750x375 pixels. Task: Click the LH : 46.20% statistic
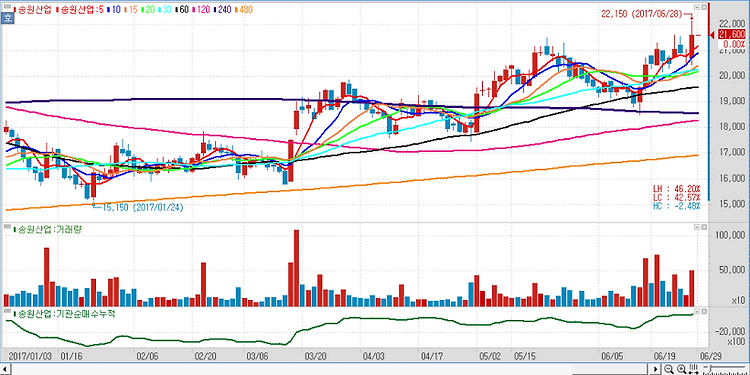click(x=676, y=189)
